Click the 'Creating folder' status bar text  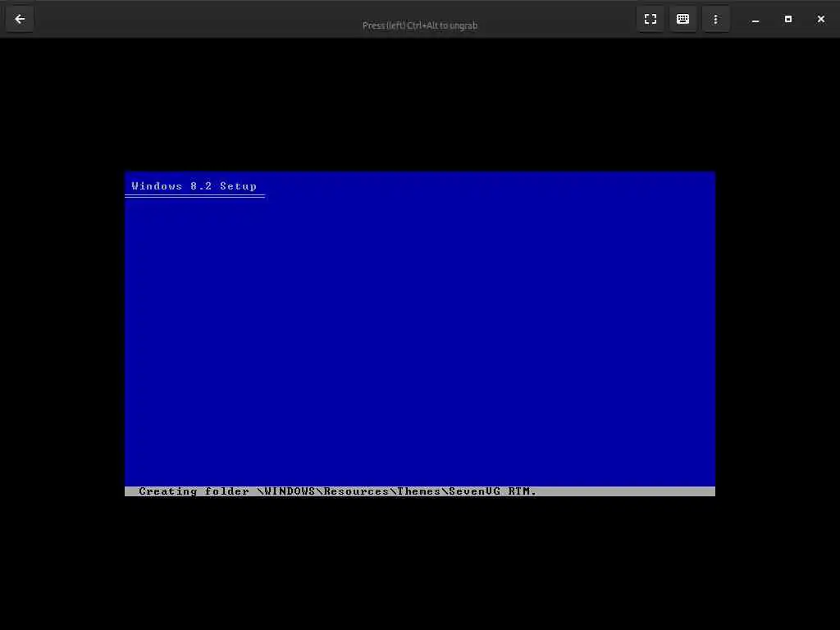tap(337, 491)
